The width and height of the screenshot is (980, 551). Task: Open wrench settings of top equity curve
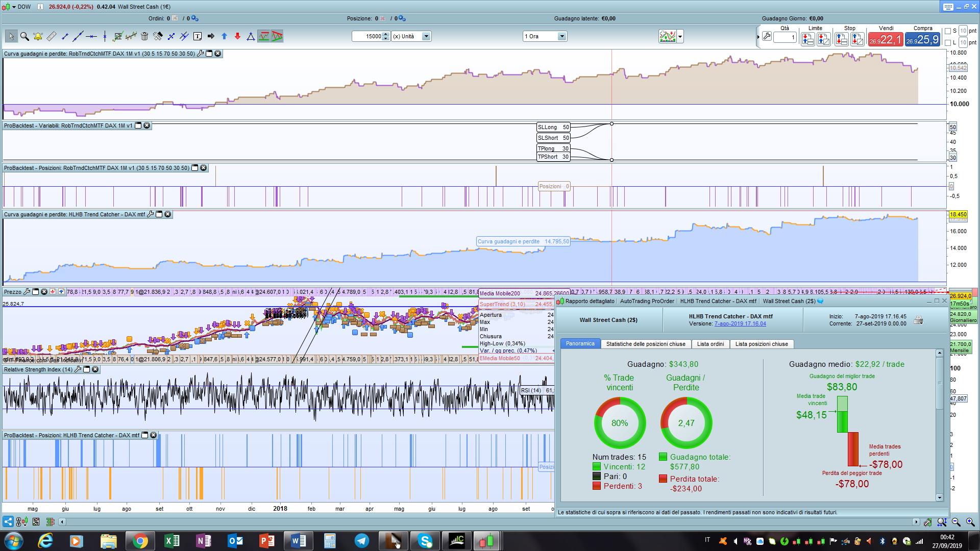[x=201, y=54]
